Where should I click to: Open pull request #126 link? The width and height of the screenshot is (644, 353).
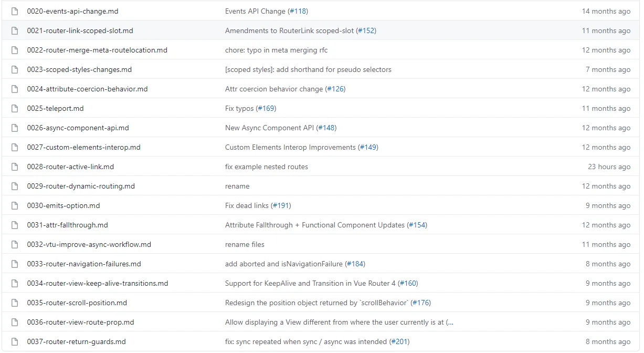(335, 89)
